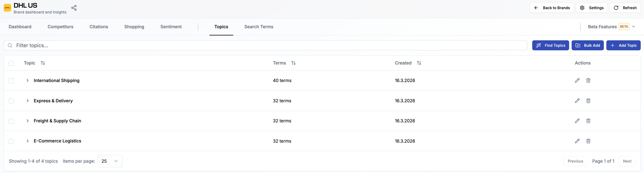
Task: Focus the Filter topics search field
Action: pyautogui.click(x=265, y=45)
